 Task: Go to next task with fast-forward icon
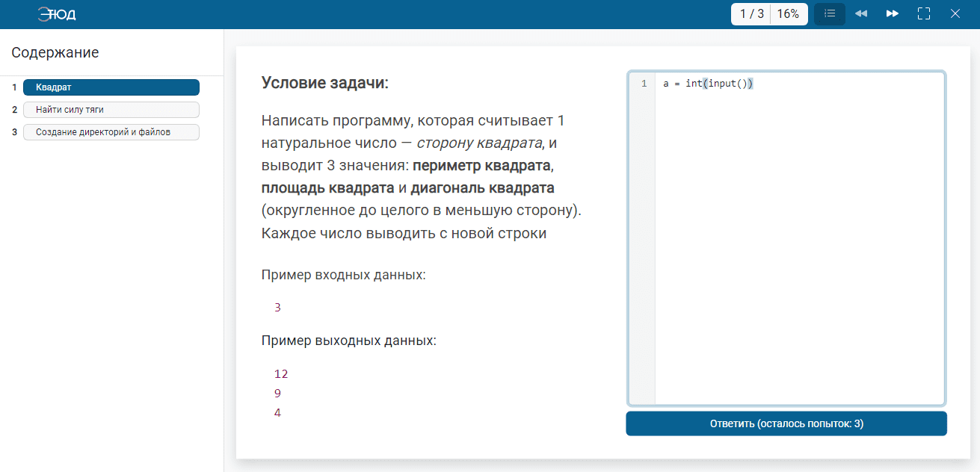893,13
